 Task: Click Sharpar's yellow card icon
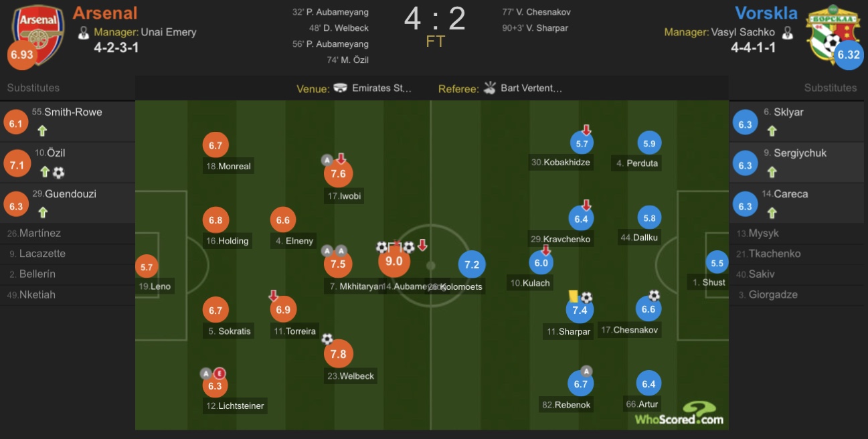click(573, 296)
